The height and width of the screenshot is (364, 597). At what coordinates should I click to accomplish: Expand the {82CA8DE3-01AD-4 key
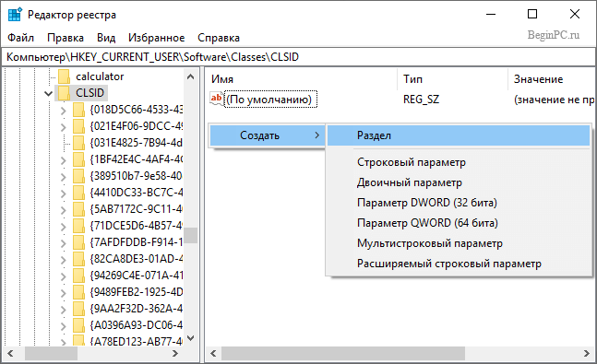63,260
